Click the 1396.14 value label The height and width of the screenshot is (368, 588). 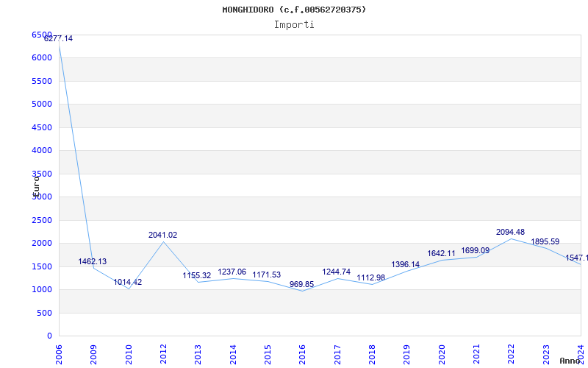pos(406,264)
